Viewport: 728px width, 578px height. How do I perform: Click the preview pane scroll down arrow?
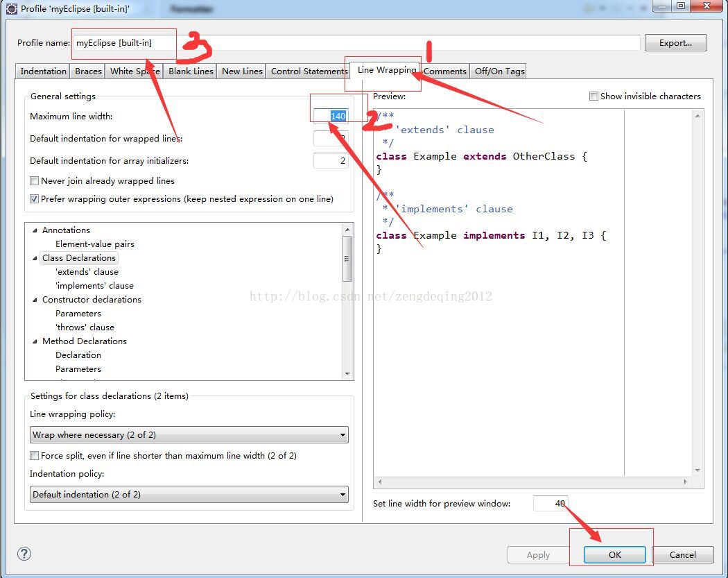click(x=697, y=470)
